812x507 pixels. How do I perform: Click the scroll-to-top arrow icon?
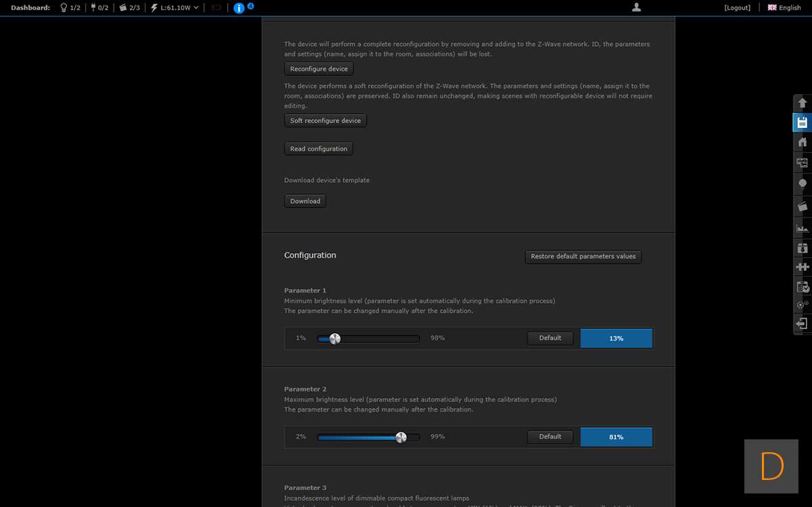(803, 104)
